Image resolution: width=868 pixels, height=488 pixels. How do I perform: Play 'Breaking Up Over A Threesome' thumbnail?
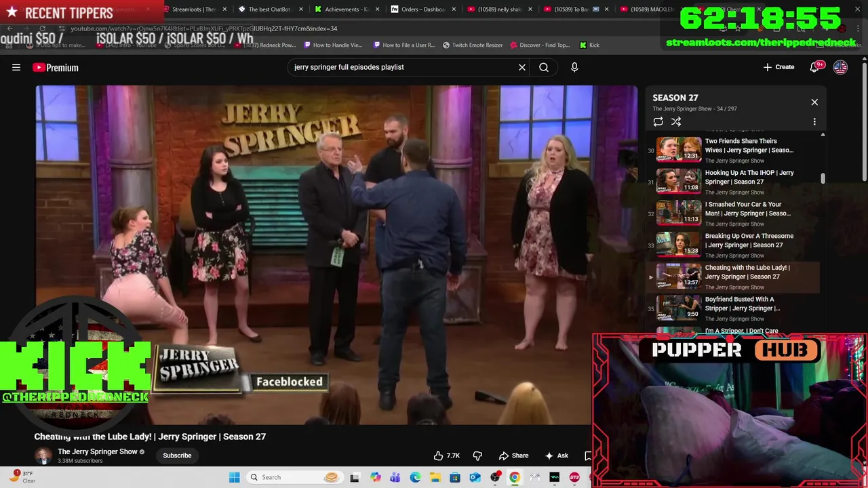pyautogui.click(x=679, y=244)
